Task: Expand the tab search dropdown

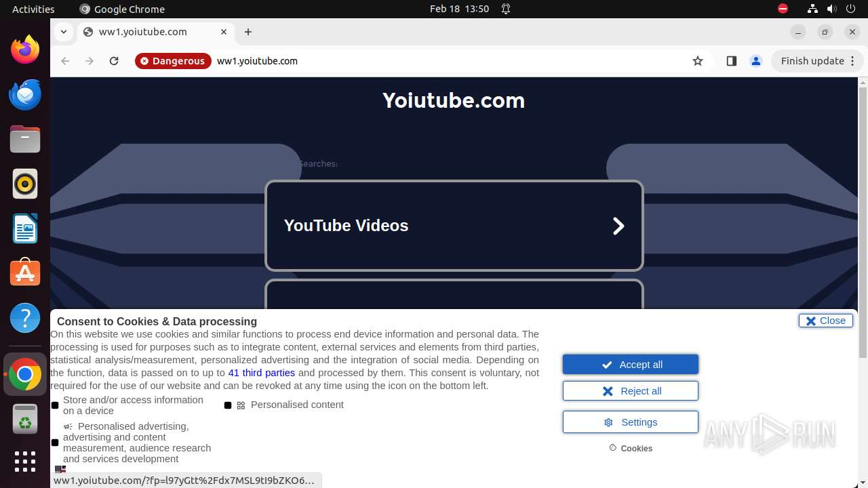Action: 64,32
